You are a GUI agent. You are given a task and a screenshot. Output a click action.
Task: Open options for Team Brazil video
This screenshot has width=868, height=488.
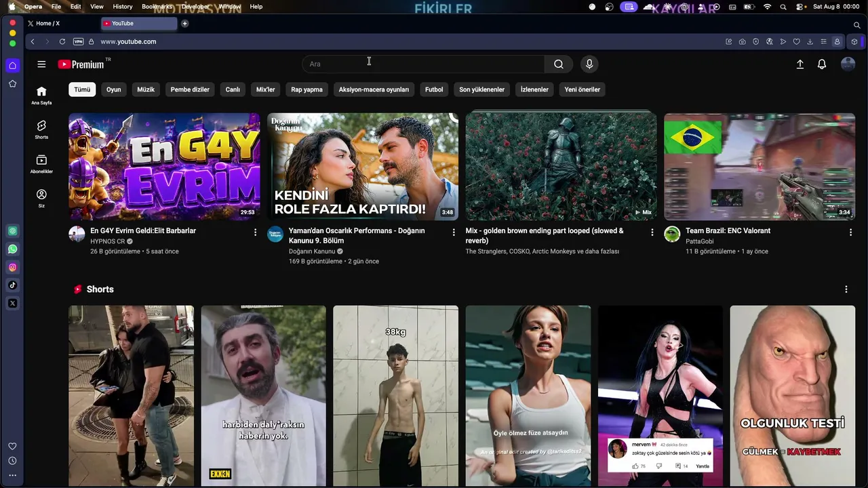(850, 232)
